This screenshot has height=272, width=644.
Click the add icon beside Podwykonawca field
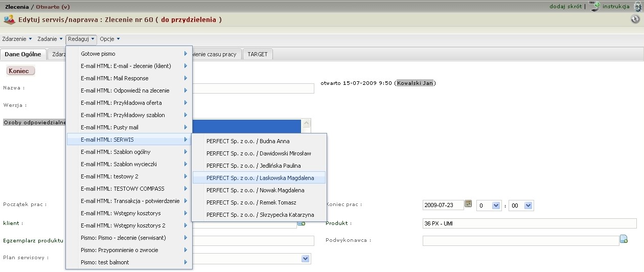[x=624, y=239]
